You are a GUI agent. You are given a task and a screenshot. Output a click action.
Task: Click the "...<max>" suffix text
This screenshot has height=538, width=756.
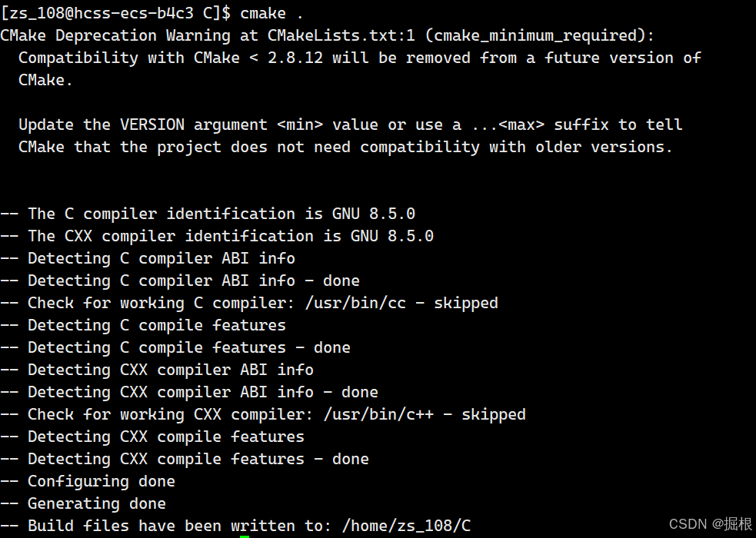point(508,125)
